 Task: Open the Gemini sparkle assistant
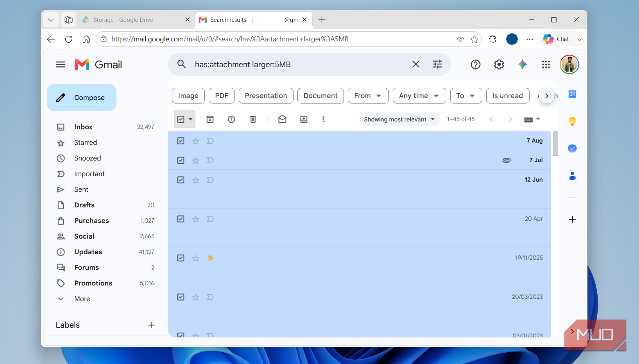(x=523, y=64)
